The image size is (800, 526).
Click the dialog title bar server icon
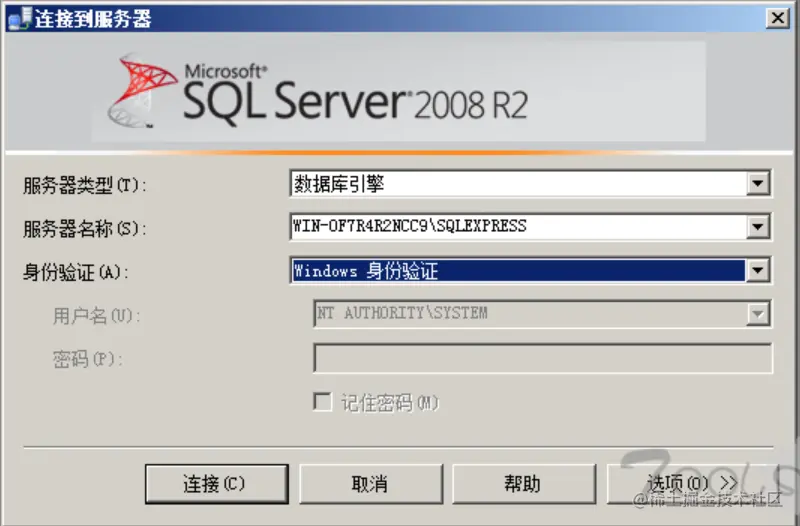[x=19, y=19]
